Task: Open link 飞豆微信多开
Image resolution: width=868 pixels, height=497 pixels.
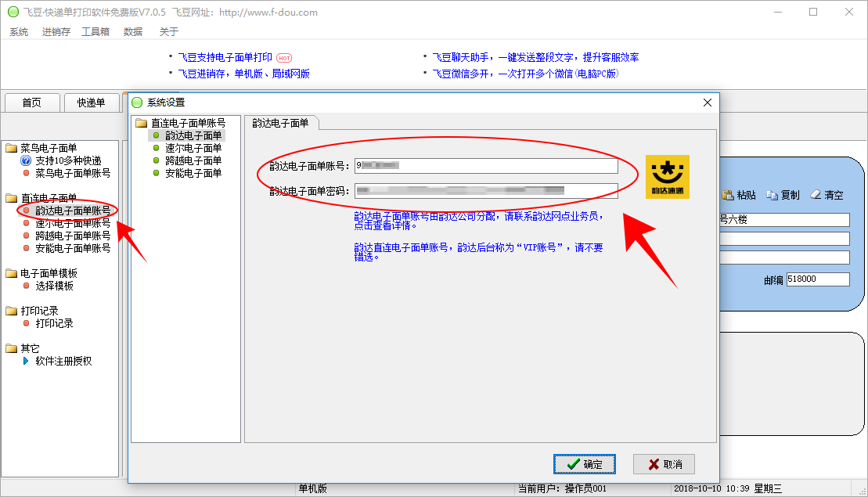Action: [x=524, y=74]
